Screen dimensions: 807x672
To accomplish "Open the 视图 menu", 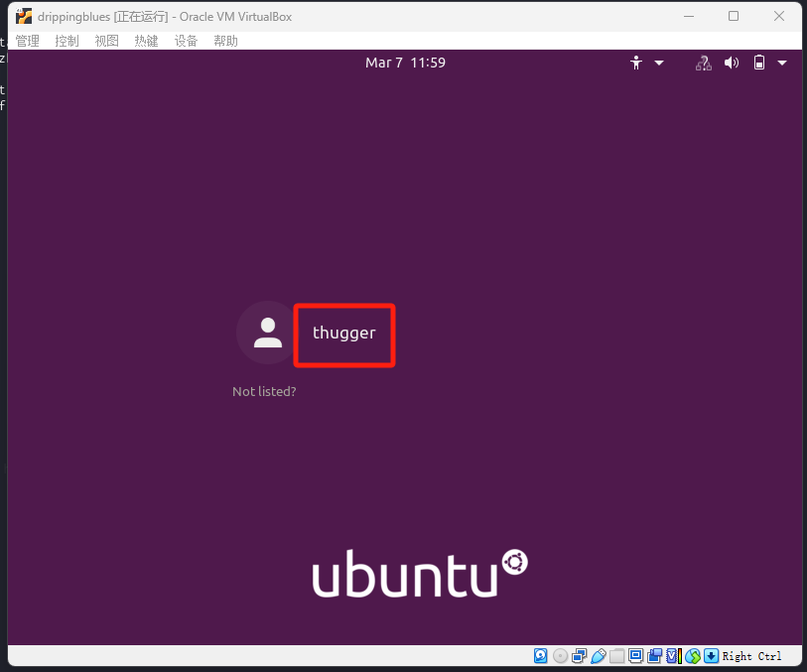I will tap(106, 41).
